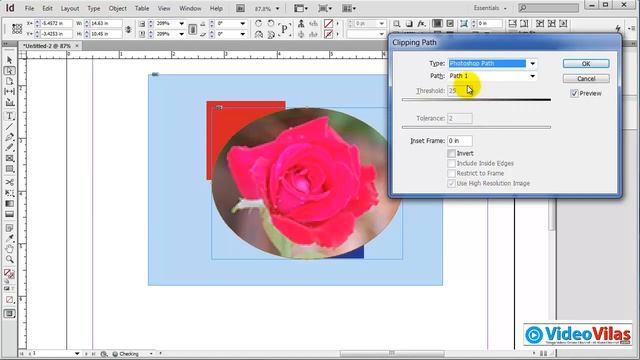Open the Layout menu

tap(70, 8)
